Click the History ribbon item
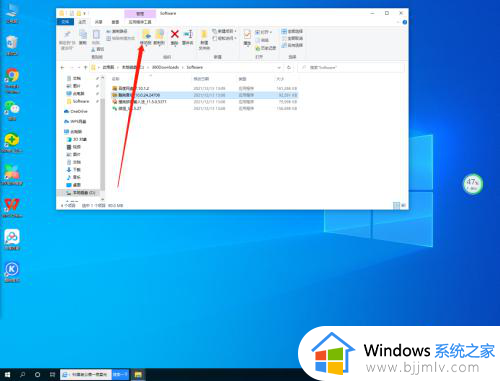 [x=266, y=48]
